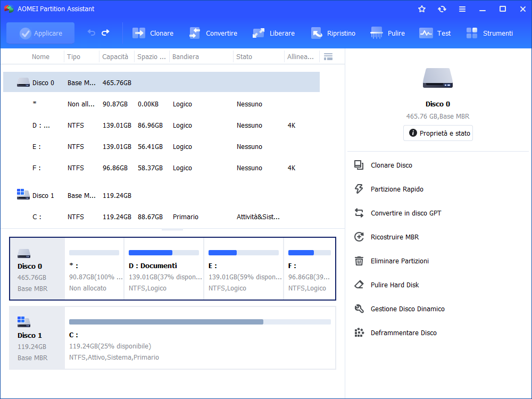Click the refresh icon in title bar
This screenshot has width=532, height=399.
click(442, 9)
